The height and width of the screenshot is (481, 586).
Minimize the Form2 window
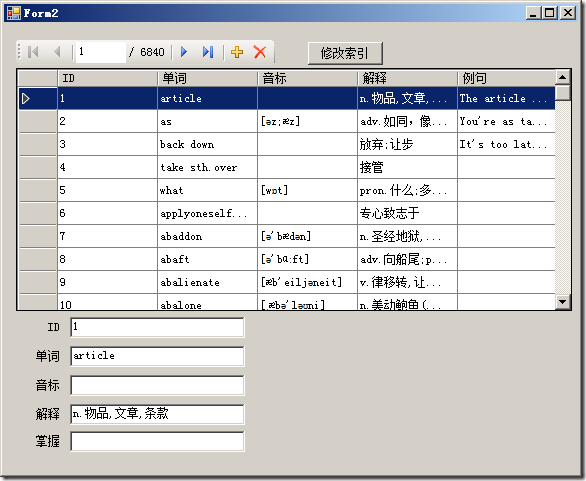(533, 13)
